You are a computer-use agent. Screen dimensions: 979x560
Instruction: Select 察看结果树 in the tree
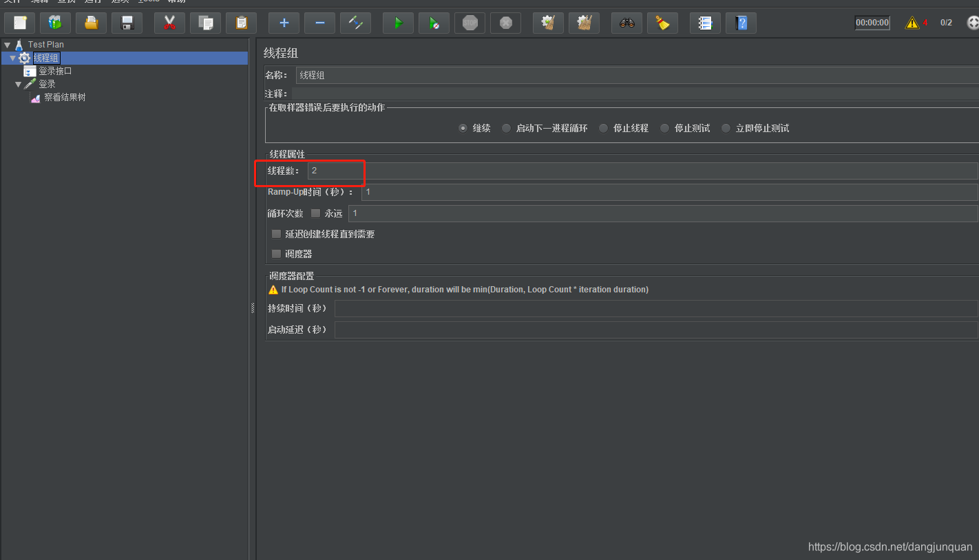(65, 98)
